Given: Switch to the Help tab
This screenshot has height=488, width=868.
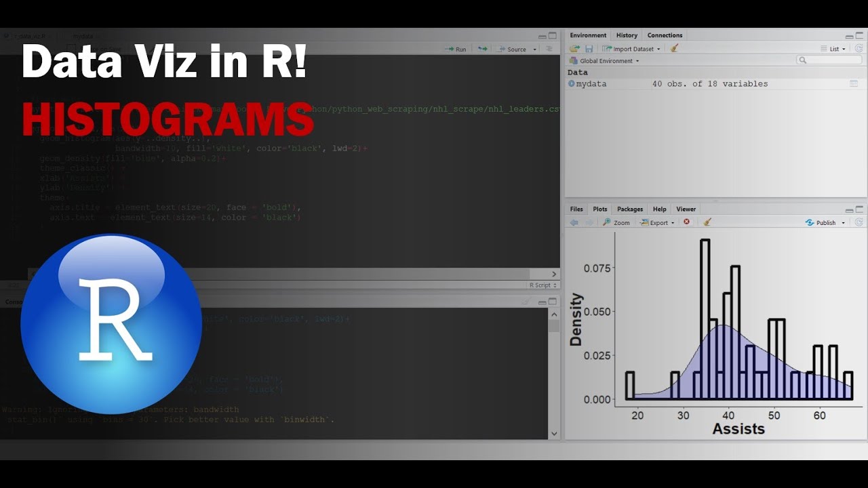Looking at the screenshot, I should coord(659,209).
